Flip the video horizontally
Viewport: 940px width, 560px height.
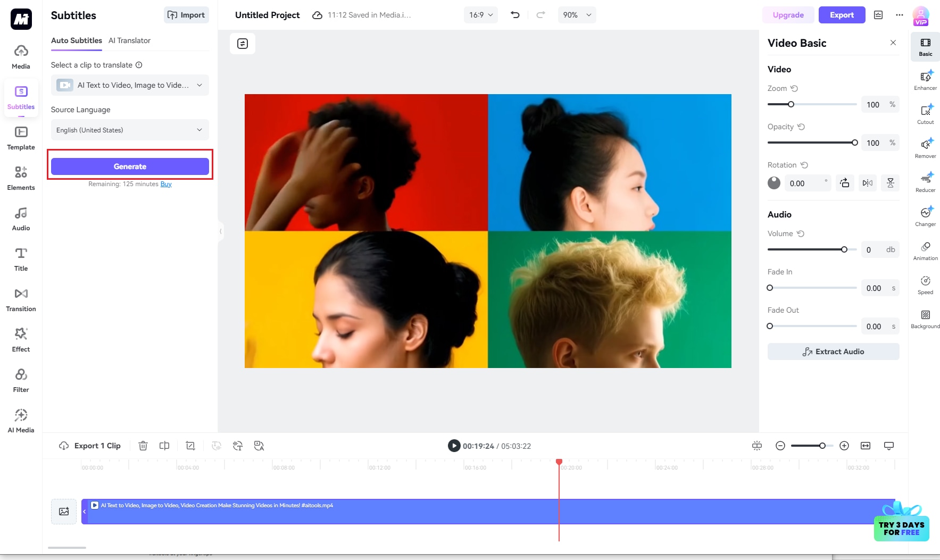pyautogui.click(x=868, y=183)
